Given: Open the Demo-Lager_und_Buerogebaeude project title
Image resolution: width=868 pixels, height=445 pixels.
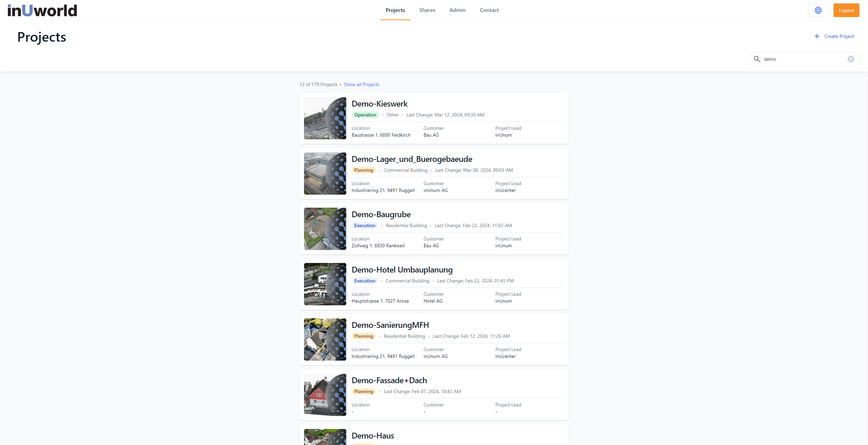Looking at the screenshot, I should (412, 159).
